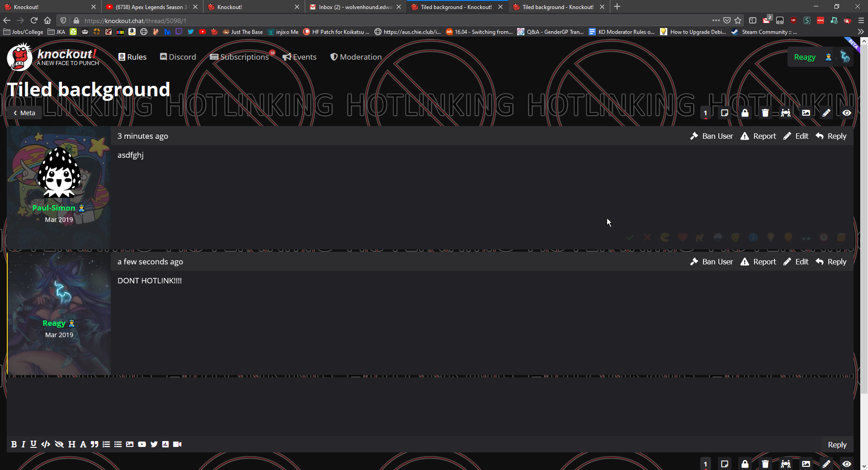This screenshot has height=470, width=868.
Task: Edit Paul-Simon's asdfghj post
Action: 796,136
